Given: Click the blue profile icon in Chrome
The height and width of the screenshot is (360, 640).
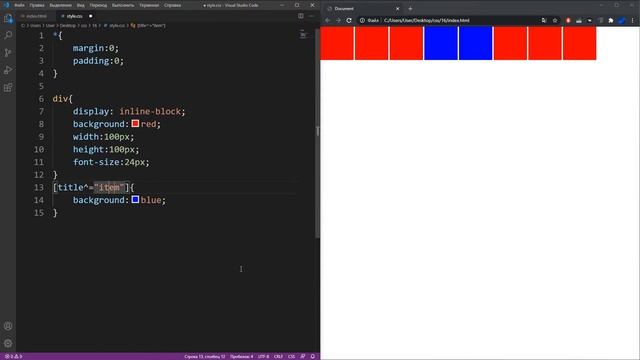Looking at the screenshot, I should (x=622, y=20).
